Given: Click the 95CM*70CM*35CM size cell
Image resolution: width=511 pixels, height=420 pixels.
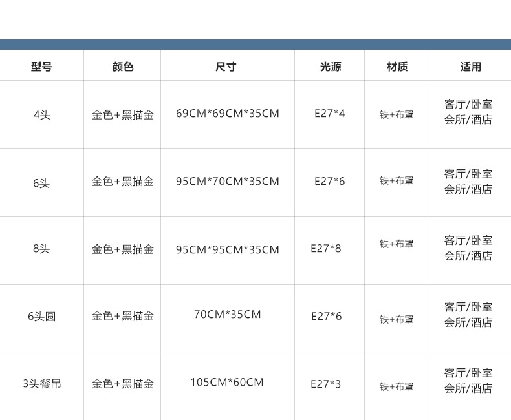Looking at the screenshot, I should click(x=228, y=182).
